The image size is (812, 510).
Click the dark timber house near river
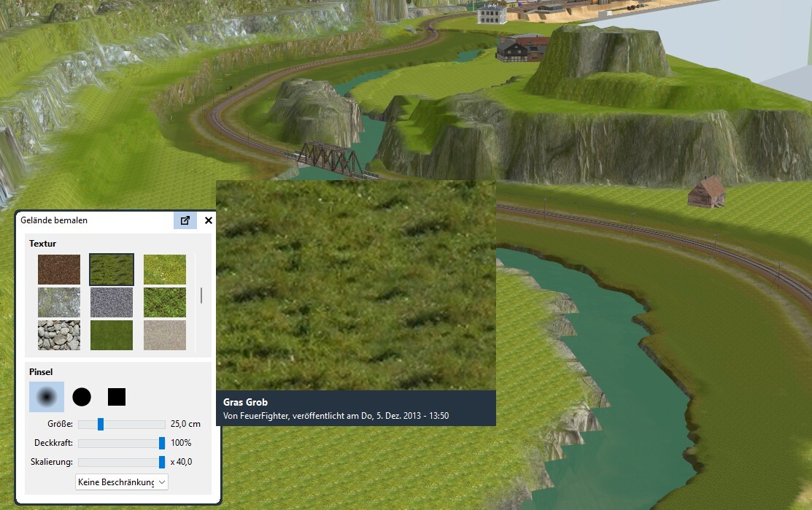pos(513,51)
